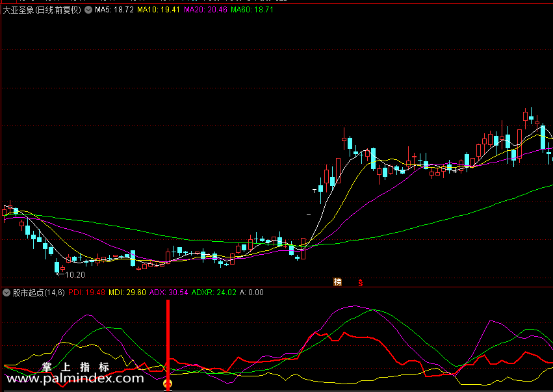Click the 大亚圣象(日线,前复权) chart title
Image resolution: width=553 pixels, height=392 pixels.
[x=42, y=10]
